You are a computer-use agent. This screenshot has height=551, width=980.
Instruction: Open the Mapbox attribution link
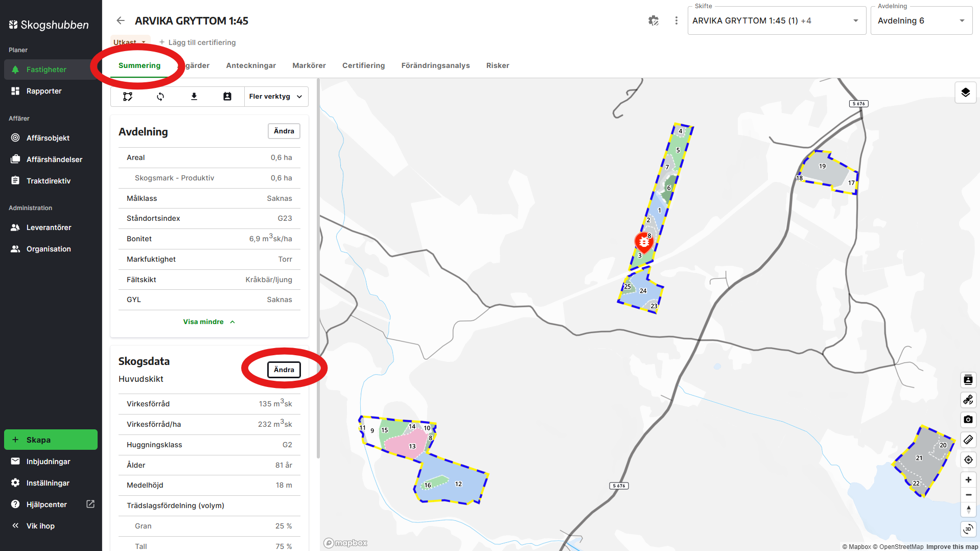pos(856,547)
